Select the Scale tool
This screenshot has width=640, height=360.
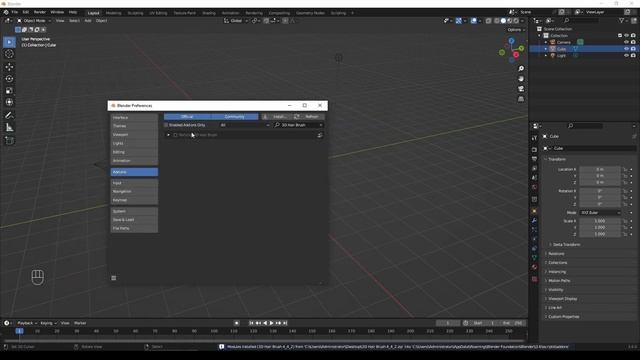[x=9, y=91]
